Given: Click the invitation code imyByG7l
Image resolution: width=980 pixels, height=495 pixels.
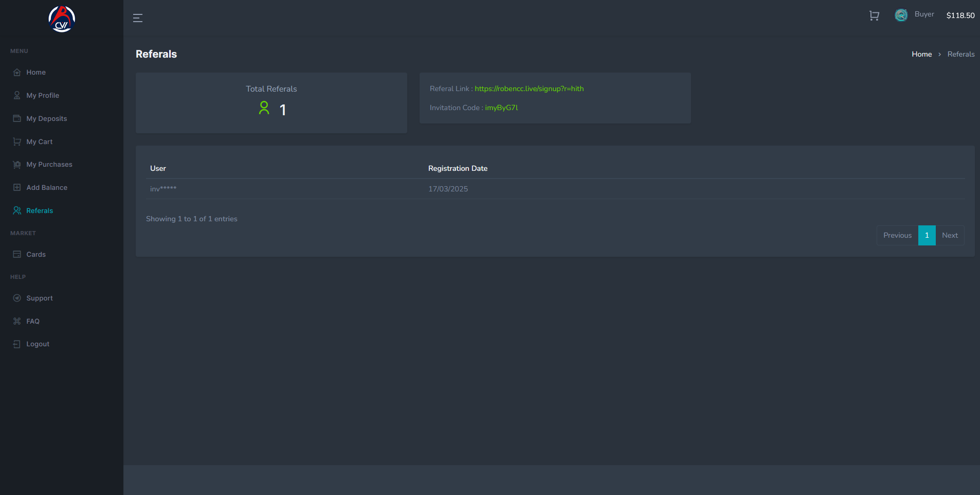Looking at the screenshot, I should coord(501,108).
